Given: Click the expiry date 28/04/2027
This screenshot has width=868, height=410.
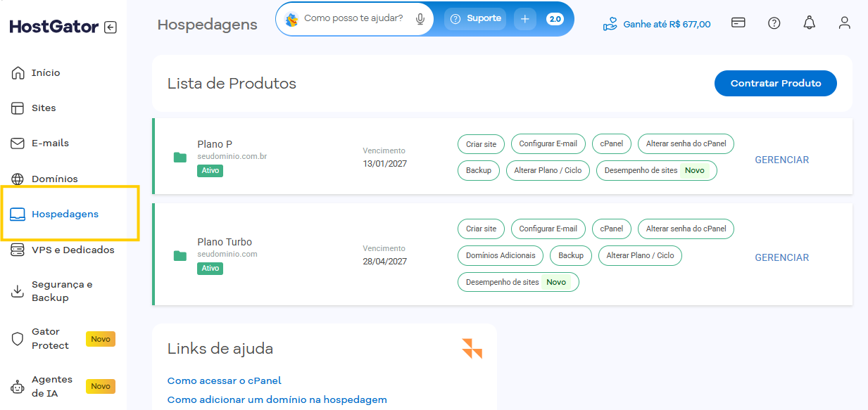Looking at the screenshot, I should (385, 262).
